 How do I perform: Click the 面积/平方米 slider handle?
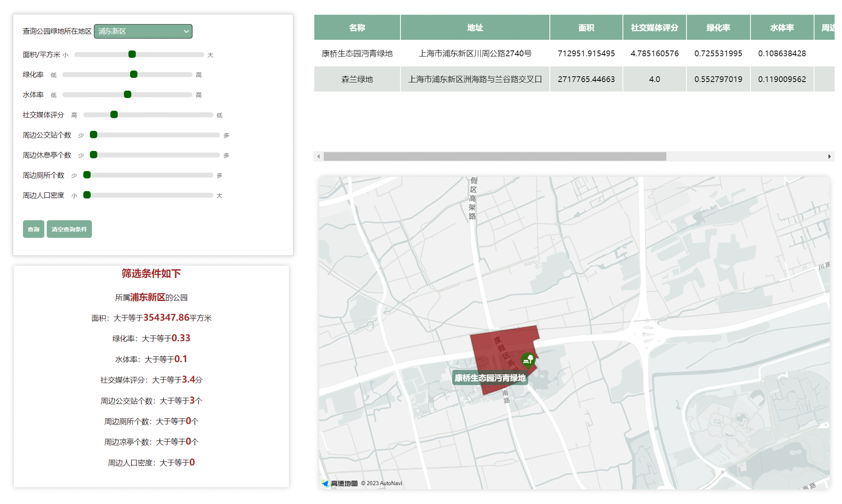point(132,54)
